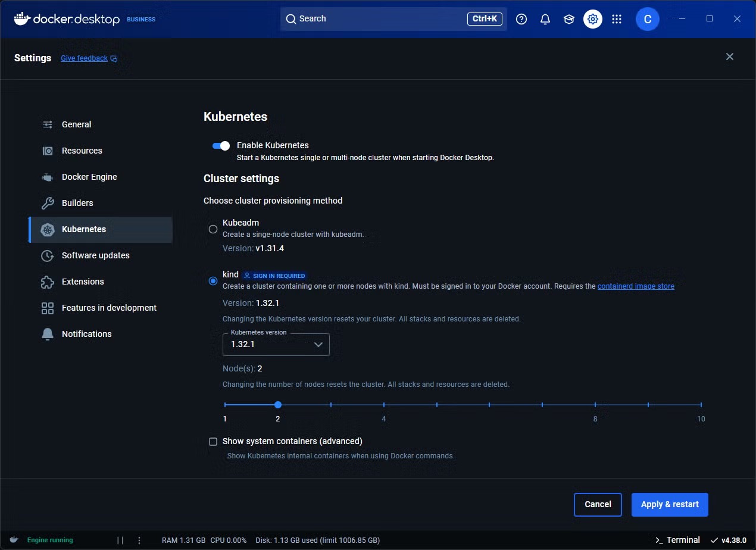Click the Docker Desktop whale logo
The width and height of the screenshot is (756, 550).
(x=21, y=18)
